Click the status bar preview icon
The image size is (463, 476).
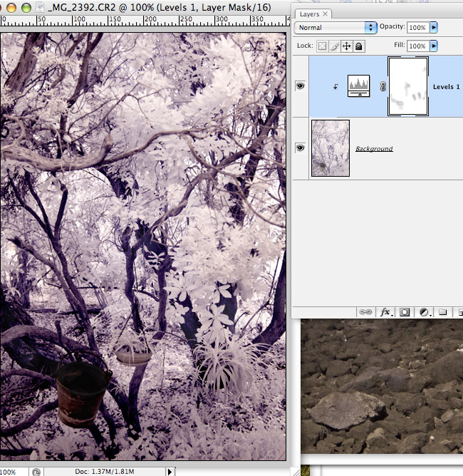click(36, 472)
